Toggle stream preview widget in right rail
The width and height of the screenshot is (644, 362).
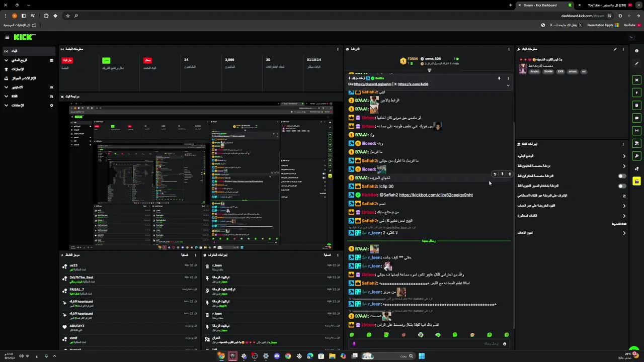click(x=636, y=80)
